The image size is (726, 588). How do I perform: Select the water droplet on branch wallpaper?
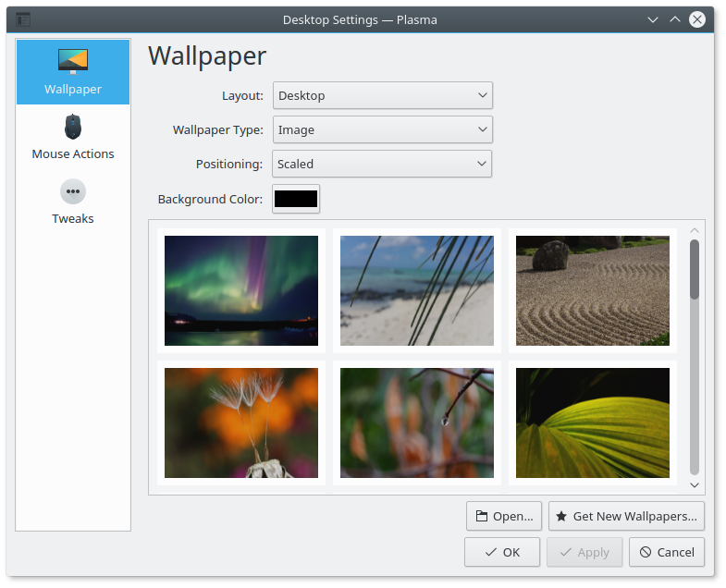[417, 423]
